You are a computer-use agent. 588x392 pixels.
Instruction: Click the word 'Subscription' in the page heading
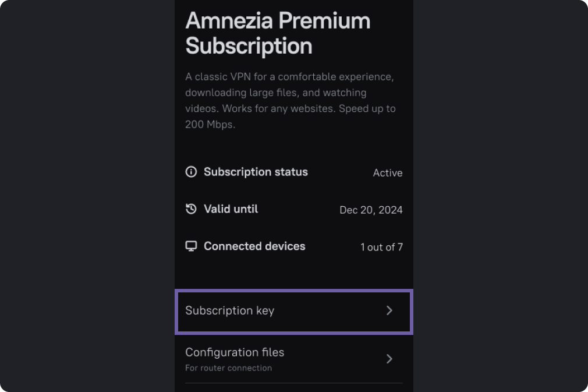249,46
